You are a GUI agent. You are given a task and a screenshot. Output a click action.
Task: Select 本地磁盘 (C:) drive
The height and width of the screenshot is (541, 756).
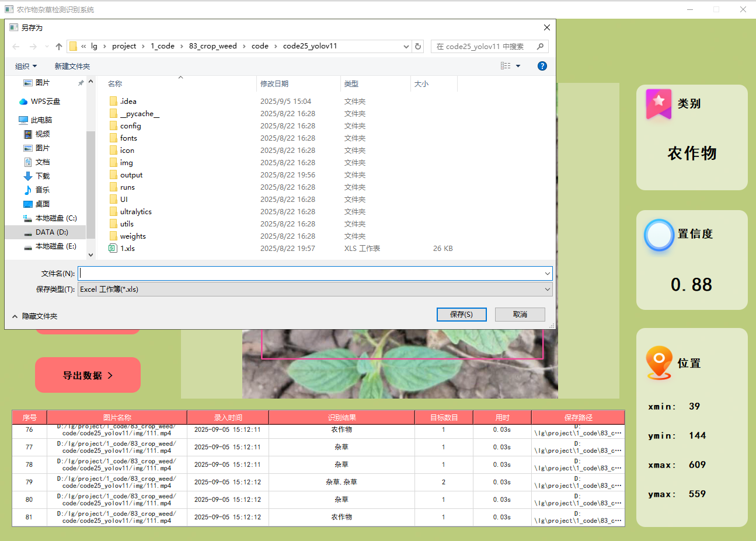[x=50, y=218]
